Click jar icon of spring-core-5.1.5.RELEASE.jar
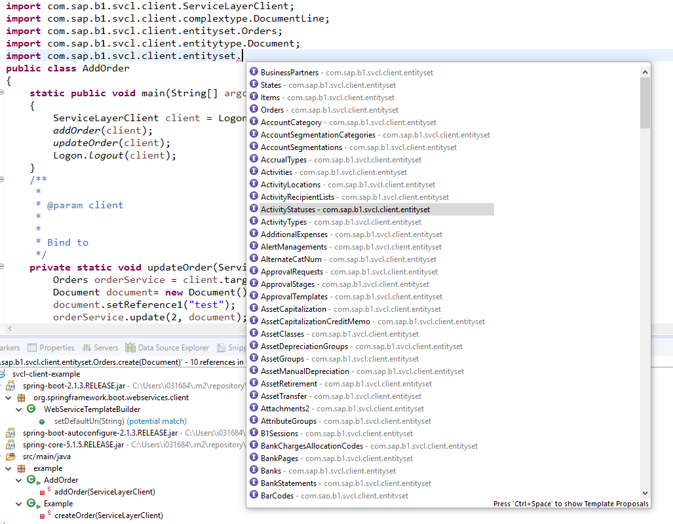The height and width of the screenshot is (524, 673). (11, 445)
